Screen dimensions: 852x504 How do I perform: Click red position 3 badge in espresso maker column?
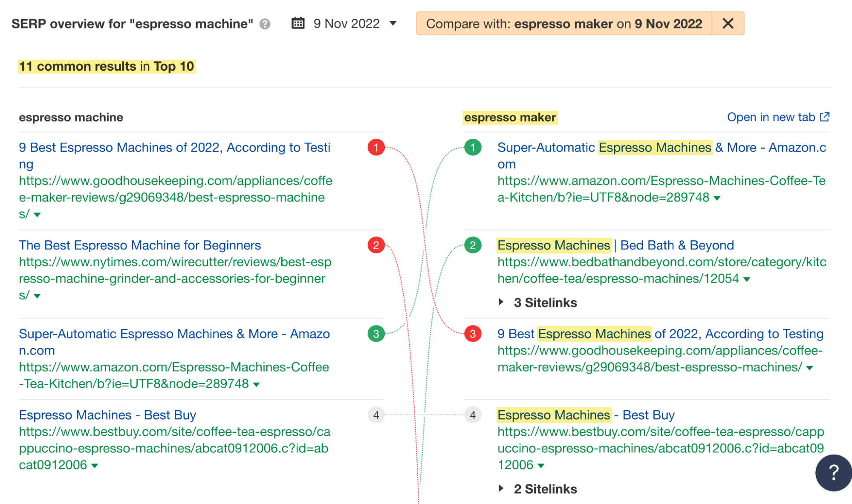point(473,334)
